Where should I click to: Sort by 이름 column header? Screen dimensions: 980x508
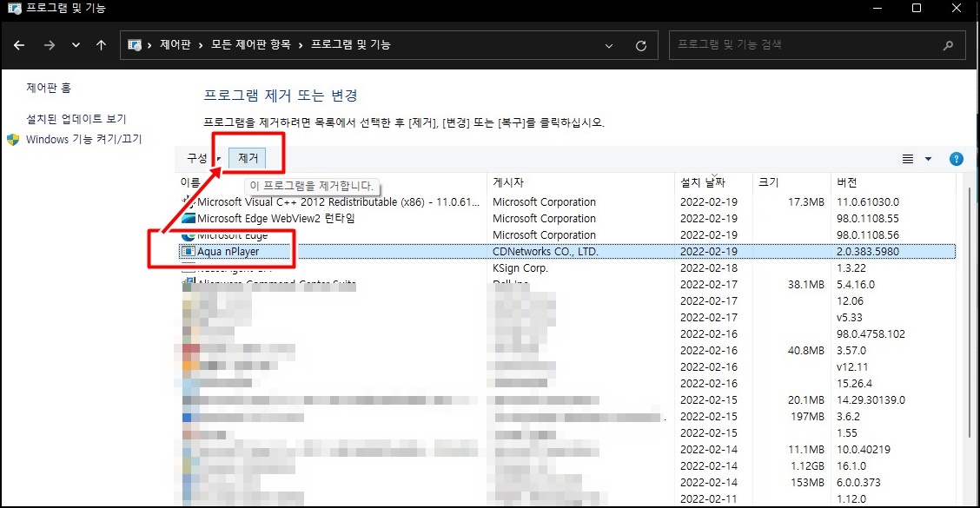click(x=190, y=182)
